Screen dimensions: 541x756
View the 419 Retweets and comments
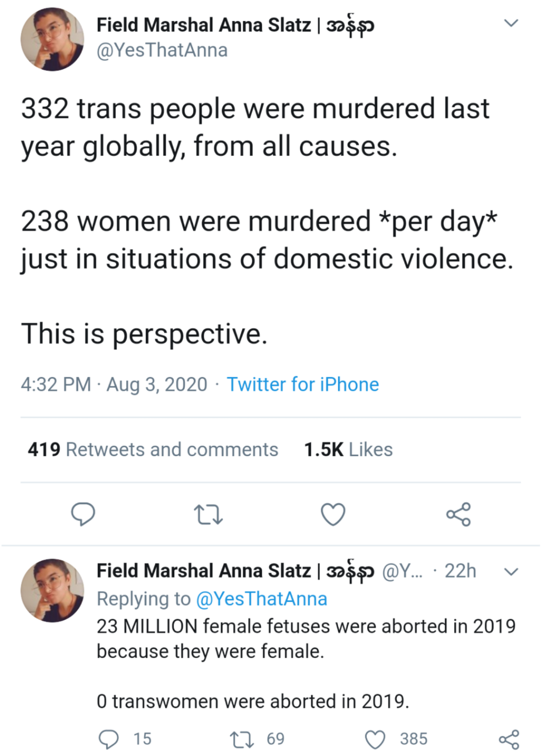(153, 449)
